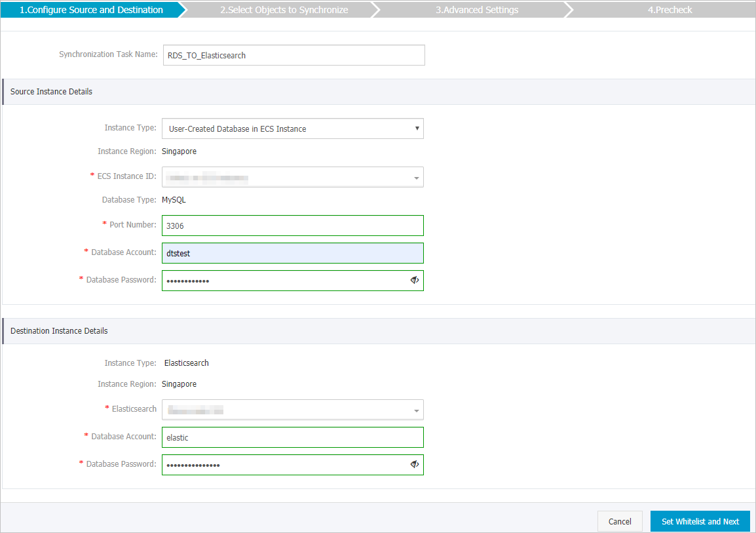
Task: Click the Database Type label
Action: point(129,200)
